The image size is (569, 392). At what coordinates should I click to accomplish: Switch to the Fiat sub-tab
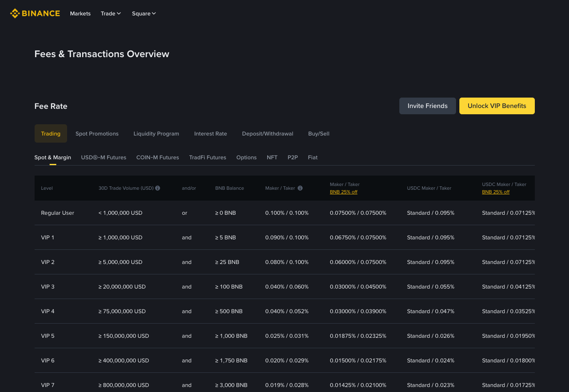313,158
